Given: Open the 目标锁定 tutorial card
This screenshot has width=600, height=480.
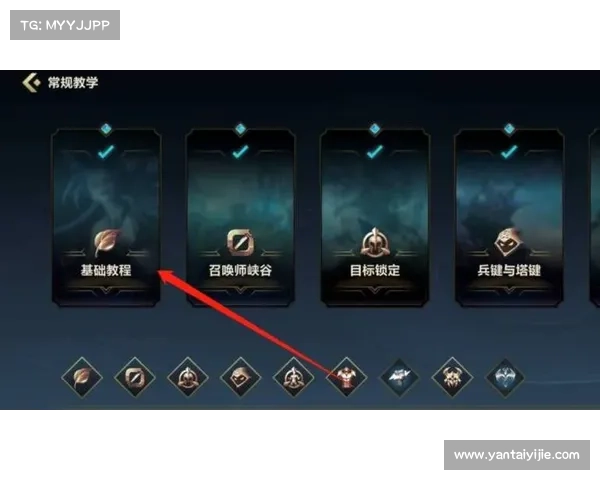Looking at the screenshot, I should point(375,217).
